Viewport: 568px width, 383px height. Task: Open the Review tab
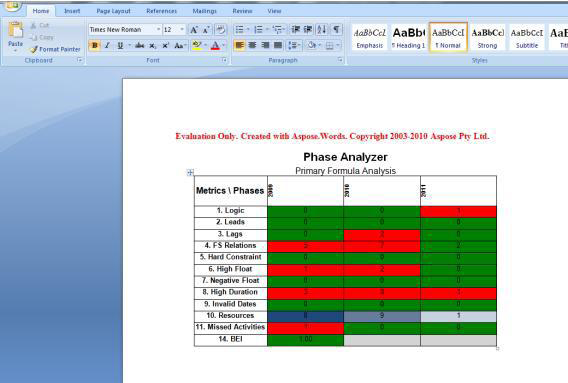pos(242,11)
